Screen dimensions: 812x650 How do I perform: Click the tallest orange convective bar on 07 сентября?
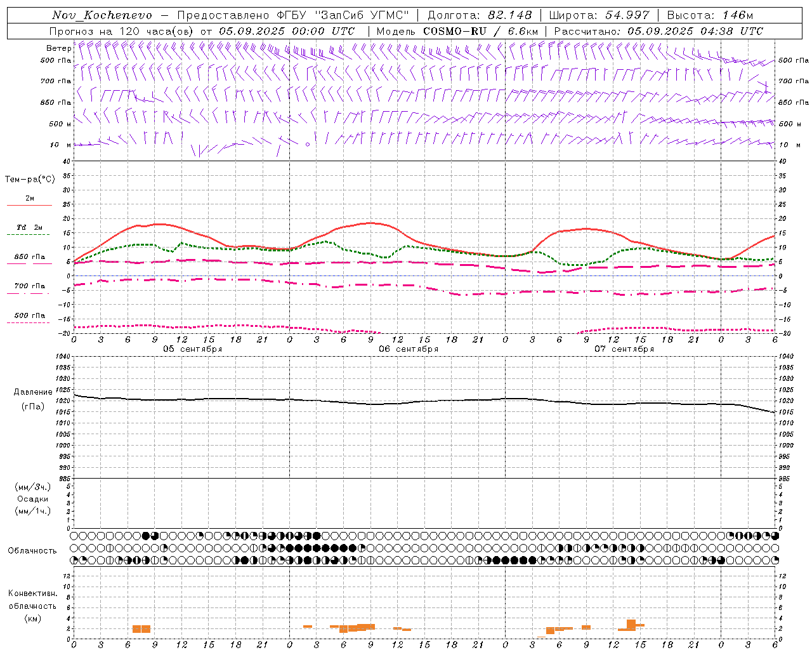coord(631,625)
